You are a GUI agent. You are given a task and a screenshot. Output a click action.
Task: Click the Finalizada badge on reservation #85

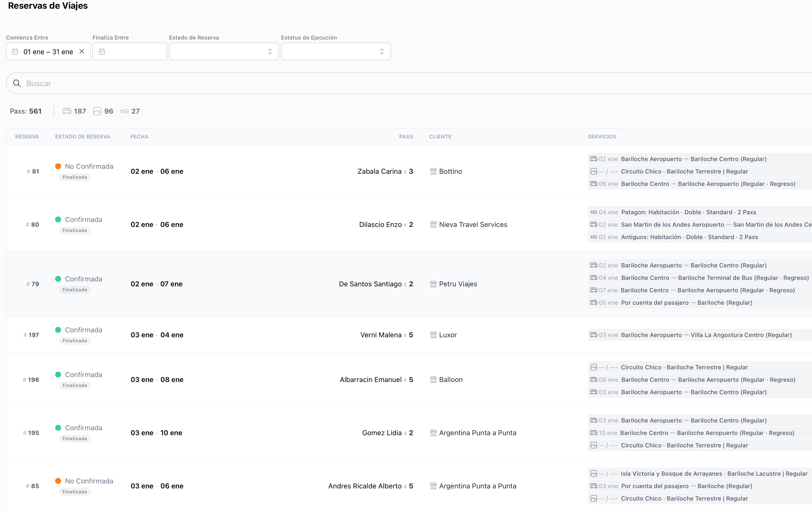(x=74, y=492)
